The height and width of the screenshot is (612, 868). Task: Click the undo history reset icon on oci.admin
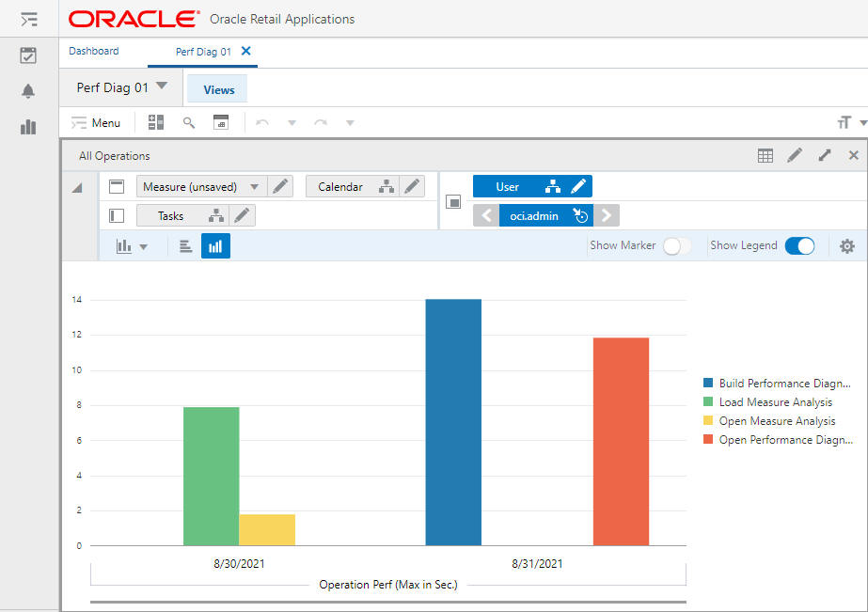[x=581, y=214]
